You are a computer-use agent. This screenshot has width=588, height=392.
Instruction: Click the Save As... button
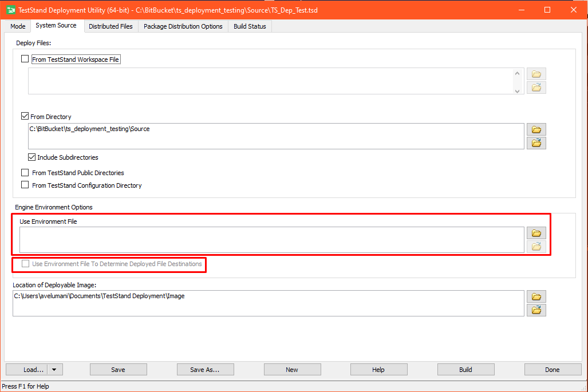point(205,370)
